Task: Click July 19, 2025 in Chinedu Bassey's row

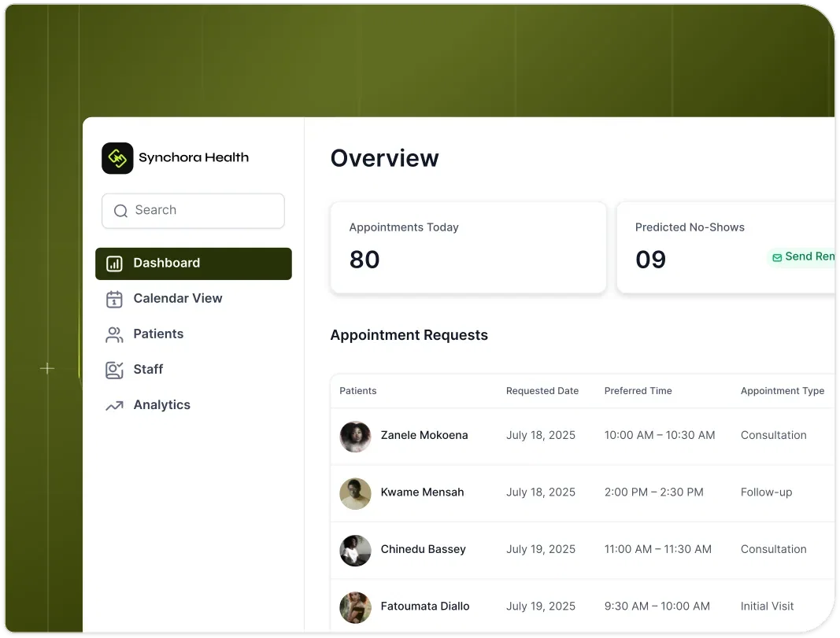Action: pyautogui.click(x=541, y=549)
